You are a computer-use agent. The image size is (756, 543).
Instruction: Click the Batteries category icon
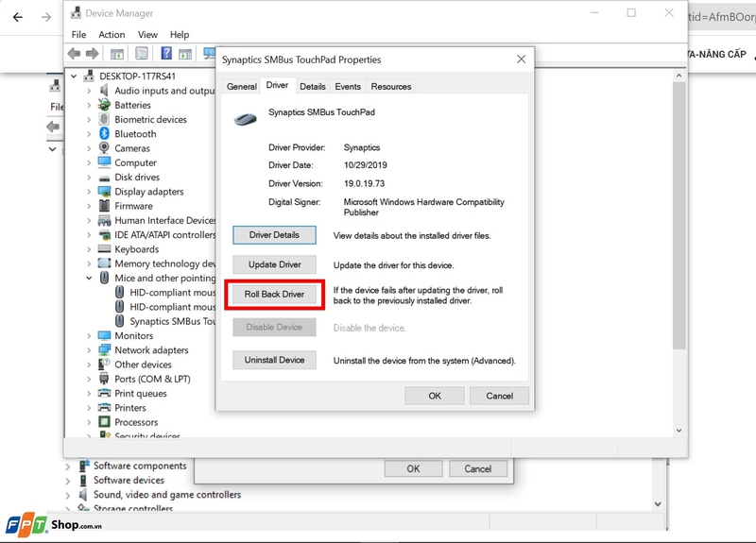(104, 105)
